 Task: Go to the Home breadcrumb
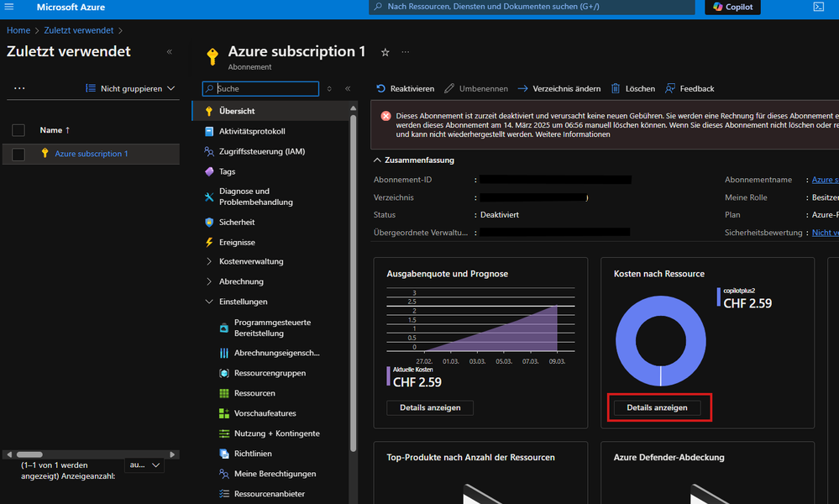point(18,30)
